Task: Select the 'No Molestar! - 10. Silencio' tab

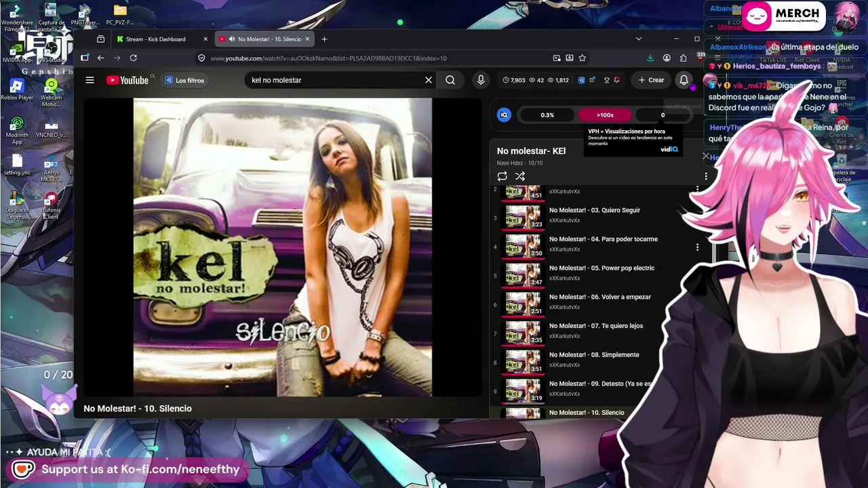Action: (264, 39)
